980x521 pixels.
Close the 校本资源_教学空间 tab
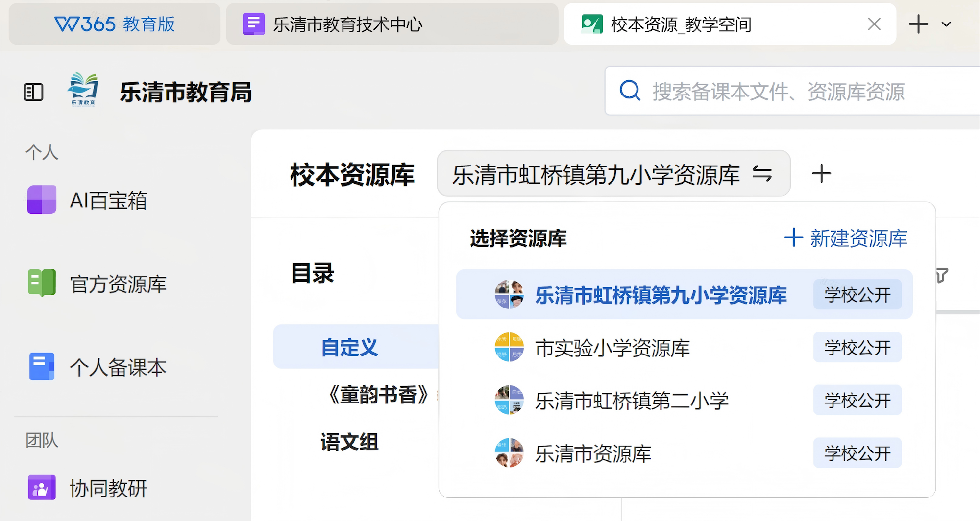pyautogui.click(x=874, y=24)
